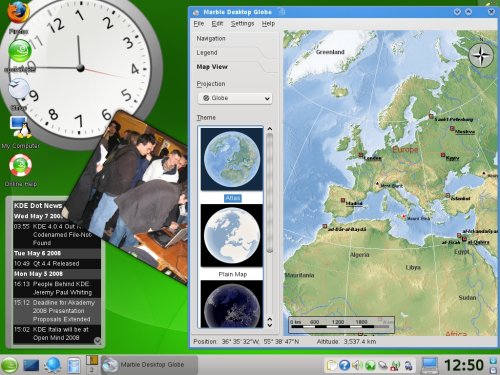Click the theme list scroll up arrow
This screenshot has width=500, height=375.
point(270,129)
